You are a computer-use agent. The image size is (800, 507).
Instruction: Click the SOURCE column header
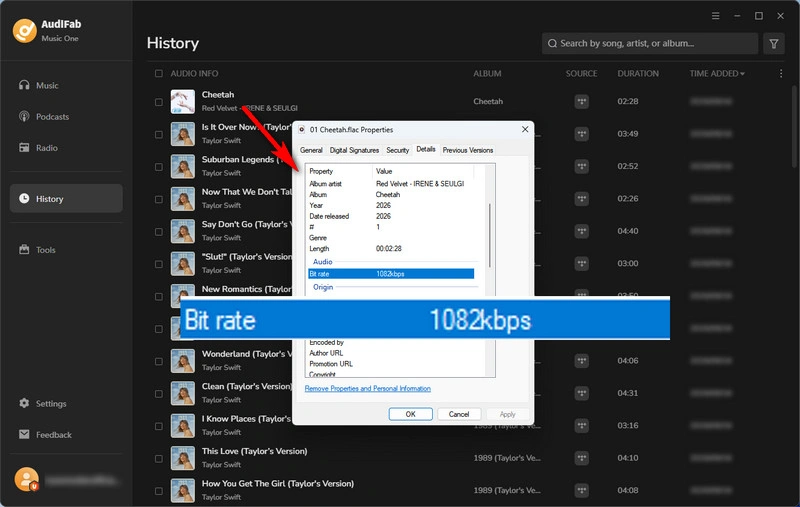[581, 73]
